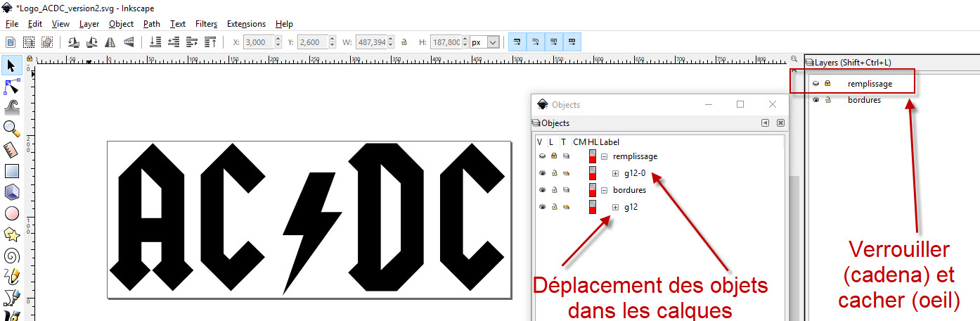Click the X coordinate input field
Screen dimensions: 980x321
pyautogui.click(x=259, y=42)
